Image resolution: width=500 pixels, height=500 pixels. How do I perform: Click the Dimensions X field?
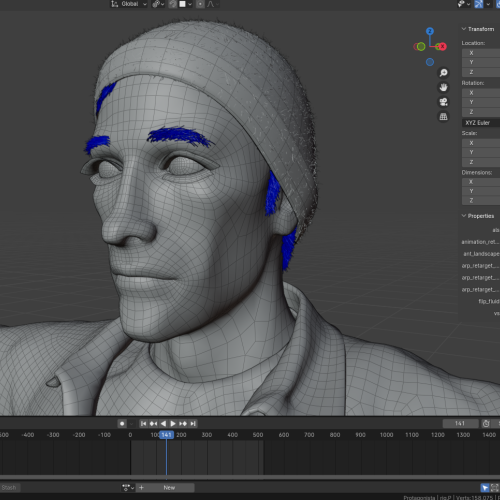481,182
